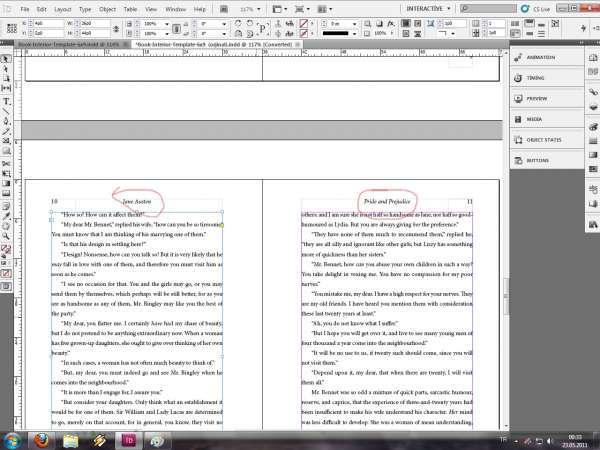Toggle constrain proportions for scaling
The image size is (600, 450).
(x=176, y=29)
